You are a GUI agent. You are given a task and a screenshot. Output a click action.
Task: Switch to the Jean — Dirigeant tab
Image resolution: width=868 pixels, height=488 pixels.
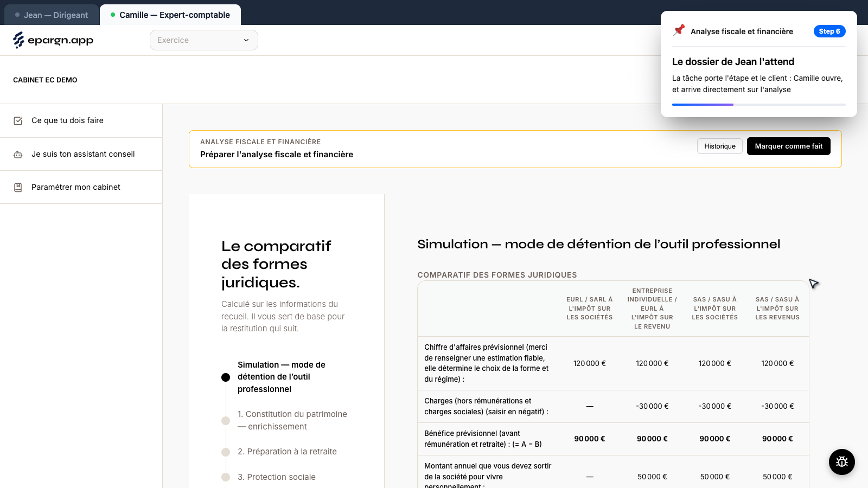52,15
